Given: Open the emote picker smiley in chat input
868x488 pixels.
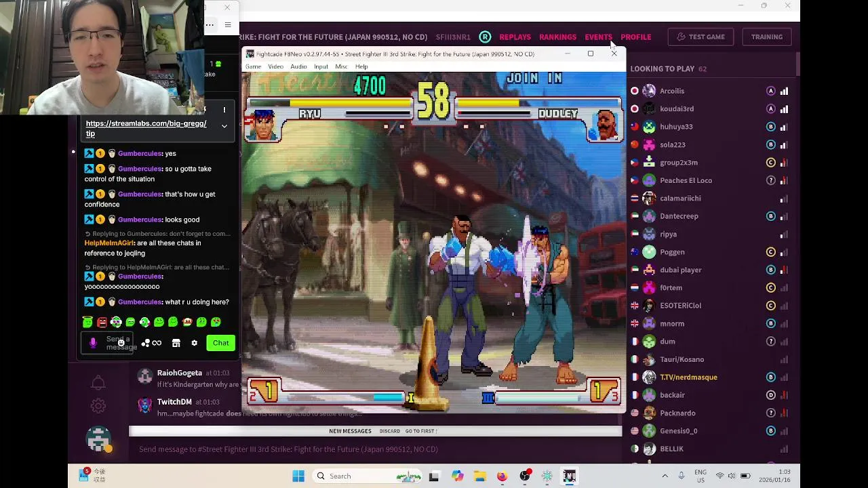Looking at the screenshot, I should [121, 343].
